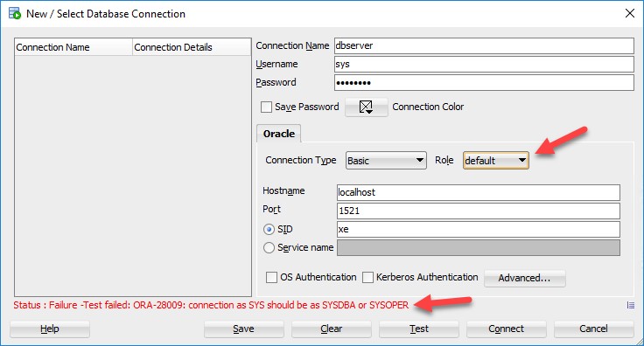Close the dialog with the X button
This screenshot has width=644, height=346.
coord(630,13)
